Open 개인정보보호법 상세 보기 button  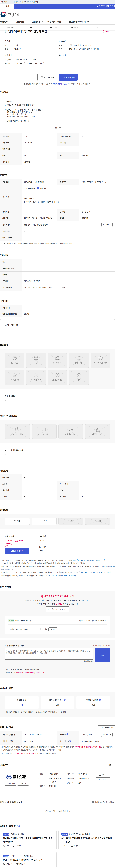click(x=57, y=609)
